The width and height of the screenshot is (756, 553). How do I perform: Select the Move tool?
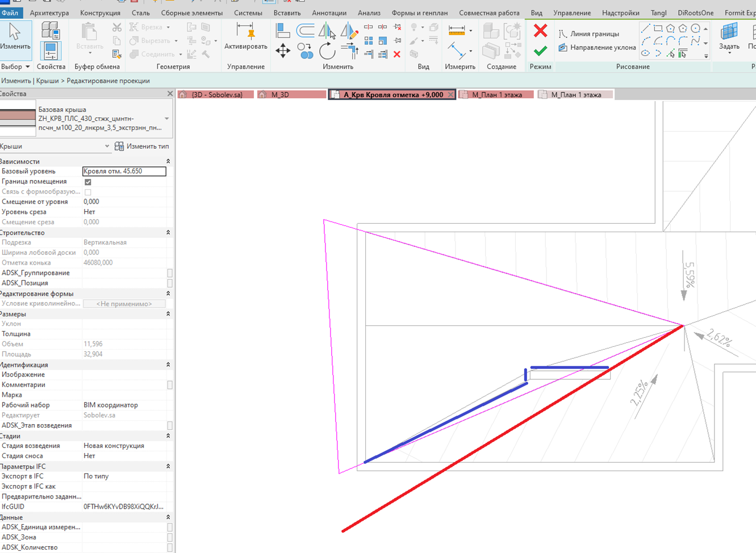pos(283,51)
